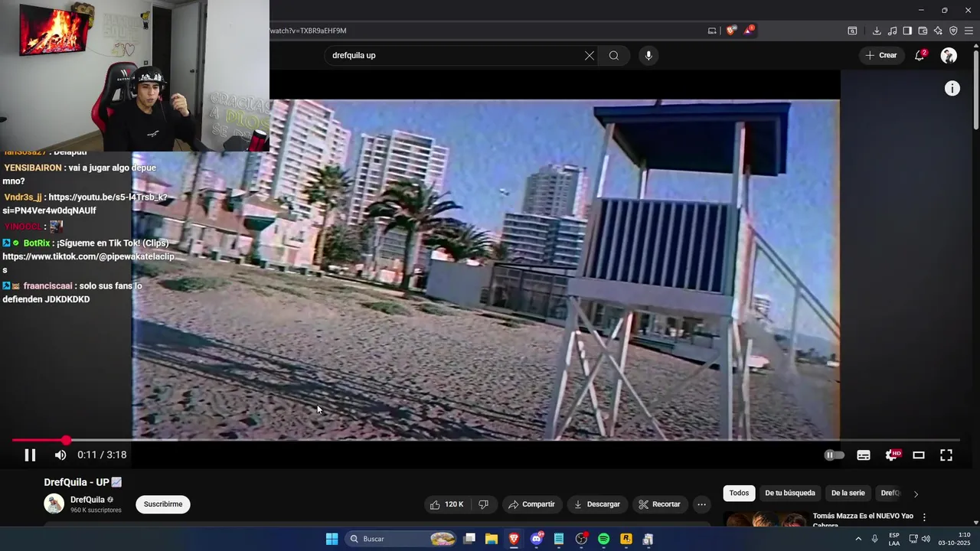Select the Todos filter chip

pos(739,494)
